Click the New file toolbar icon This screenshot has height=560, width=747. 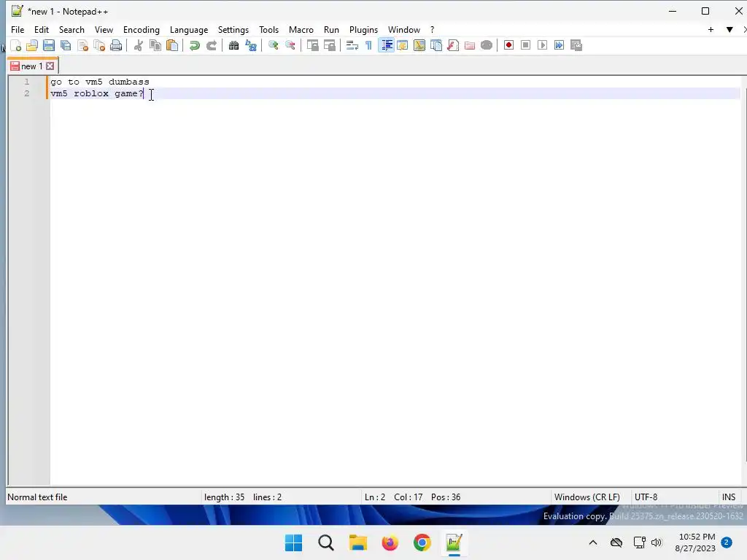[16, 45]
